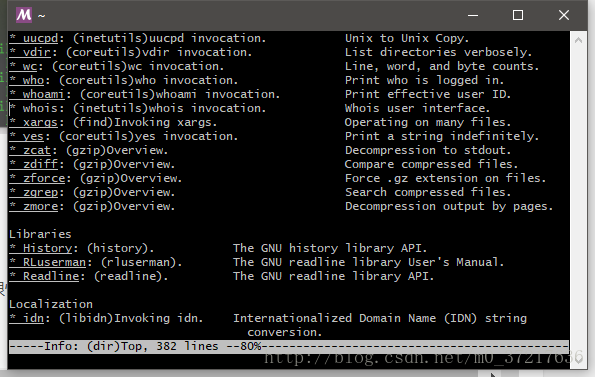Viewport: 595px width, 377px height.
Task: Select the whois menu entry
Action: tap(34, 108)
